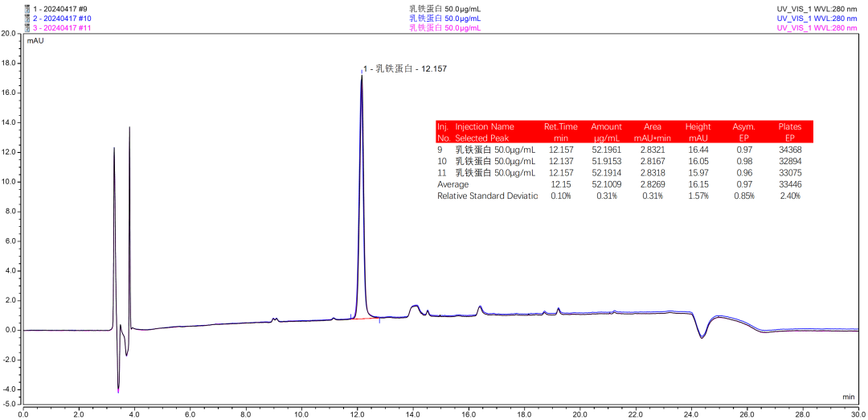The image size is (868, 420).
Task: Select the peak label '1 - 乳铁蛋白 - 12.157'
Action: coord(404,68)
